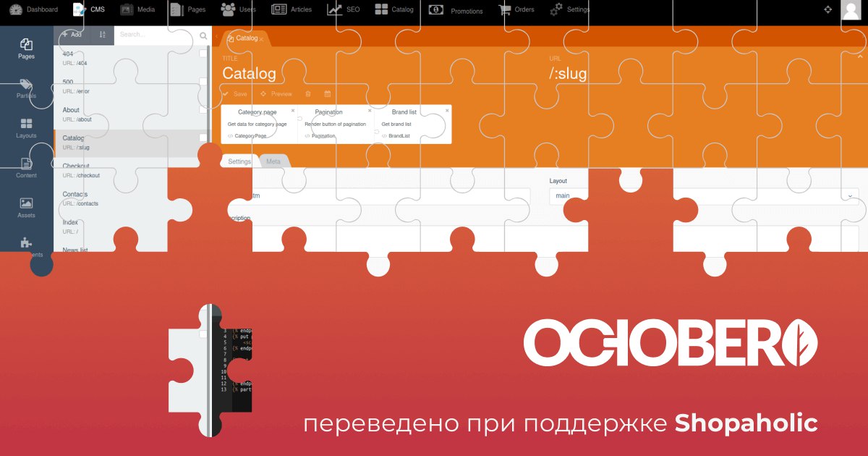
Task: Click the Articles newspaper icon
Action: point(278,9)
